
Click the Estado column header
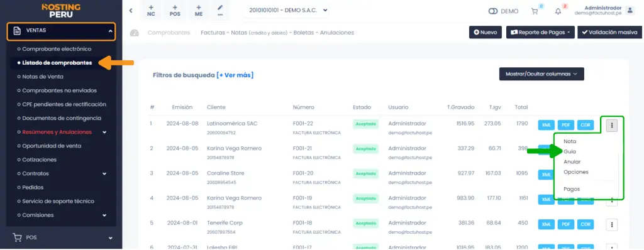362,107
